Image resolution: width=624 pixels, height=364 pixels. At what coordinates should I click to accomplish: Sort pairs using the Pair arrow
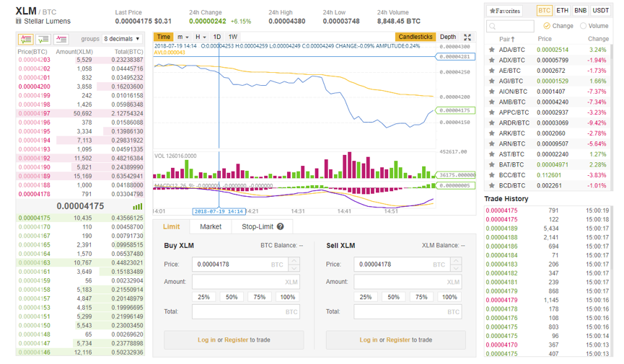coord(513,39)
